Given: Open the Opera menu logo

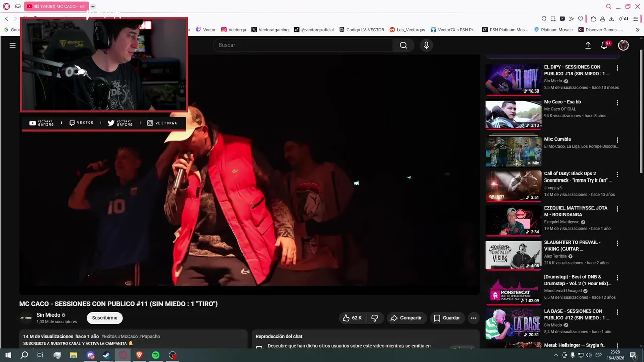Looking at the screenshot, I should tap(6, 6).
